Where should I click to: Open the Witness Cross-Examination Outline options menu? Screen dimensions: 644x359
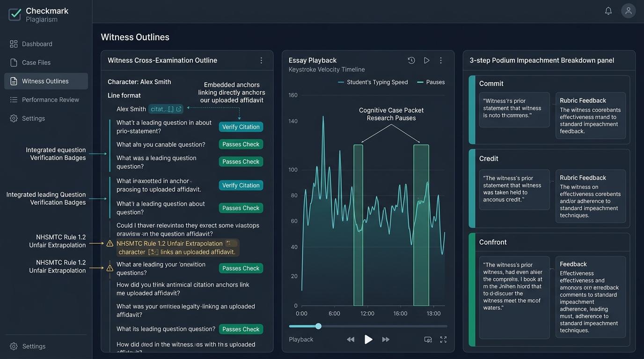tap(261, 60)
